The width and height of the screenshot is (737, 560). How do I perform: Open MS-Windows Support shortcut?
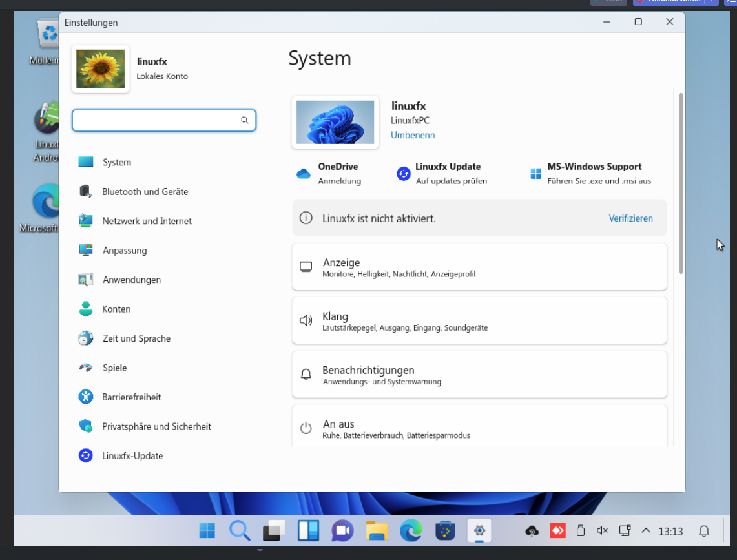[x=590, y=174]
